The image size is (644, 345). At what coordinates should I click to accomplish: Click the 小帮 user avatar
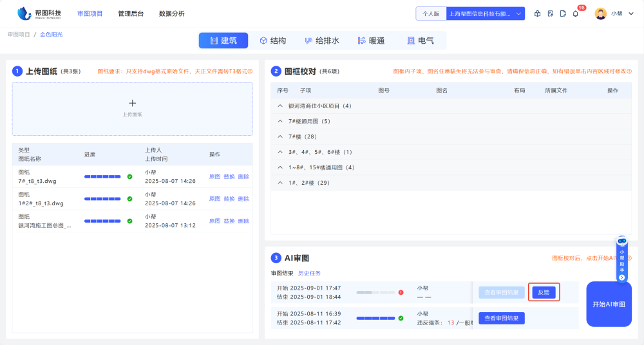600,14
